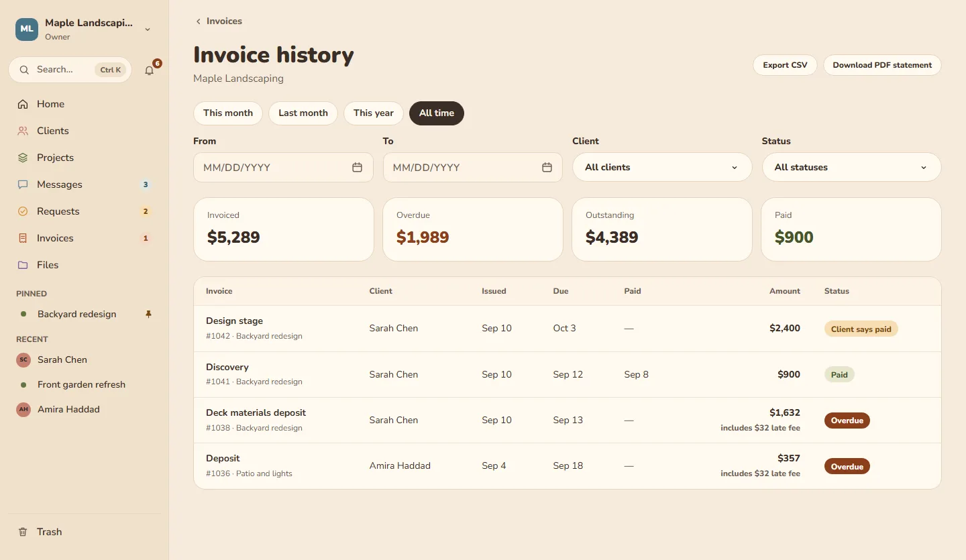Image resolution: width=966 pixels, height=560 pixels.
Task: Open Requests in sidebar
Action: (84, 211)
